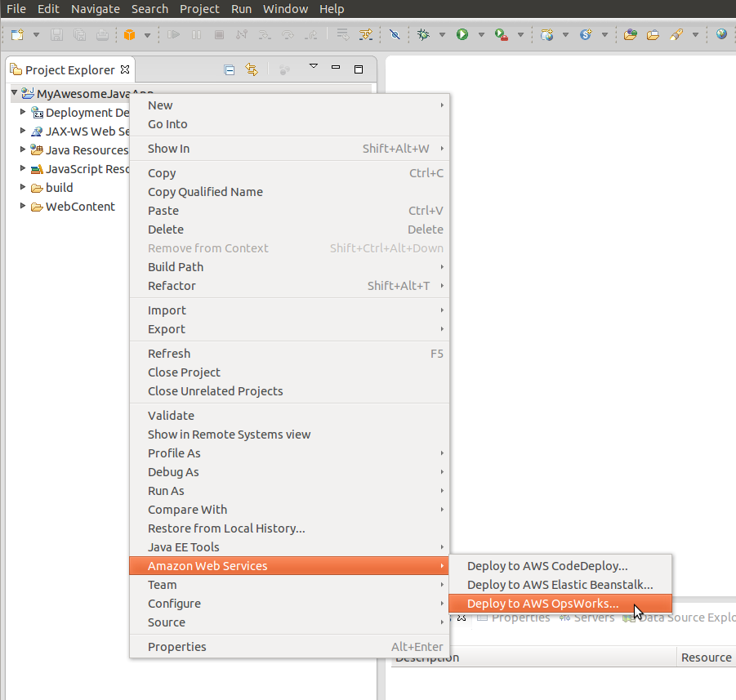
Task: Expand the build folder node
Action: click(23, 187)
